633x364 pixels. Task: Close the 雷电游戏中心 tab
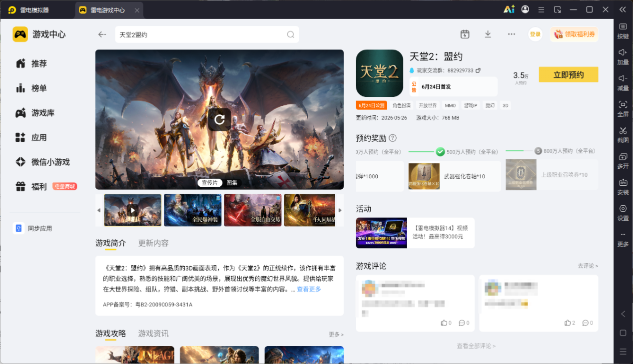click(x=137, y=10)
